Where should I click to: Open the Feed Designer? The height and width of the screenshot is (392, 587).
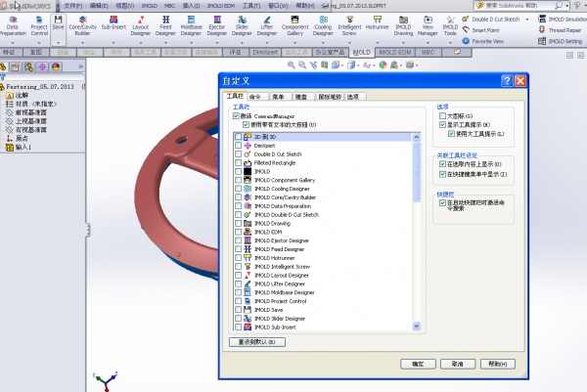point(165,25)
